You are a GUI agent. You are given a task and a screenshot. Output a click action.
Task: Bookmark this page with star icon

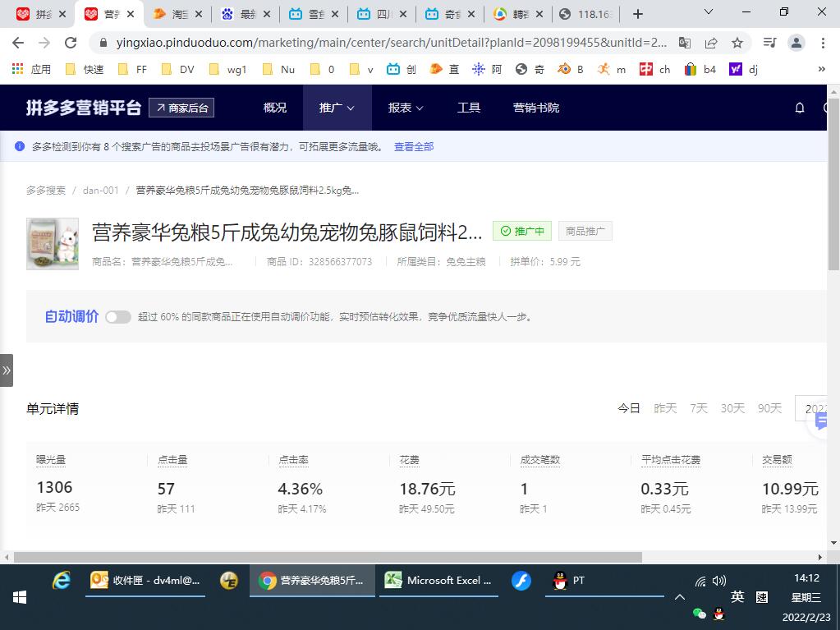(737, 43)
